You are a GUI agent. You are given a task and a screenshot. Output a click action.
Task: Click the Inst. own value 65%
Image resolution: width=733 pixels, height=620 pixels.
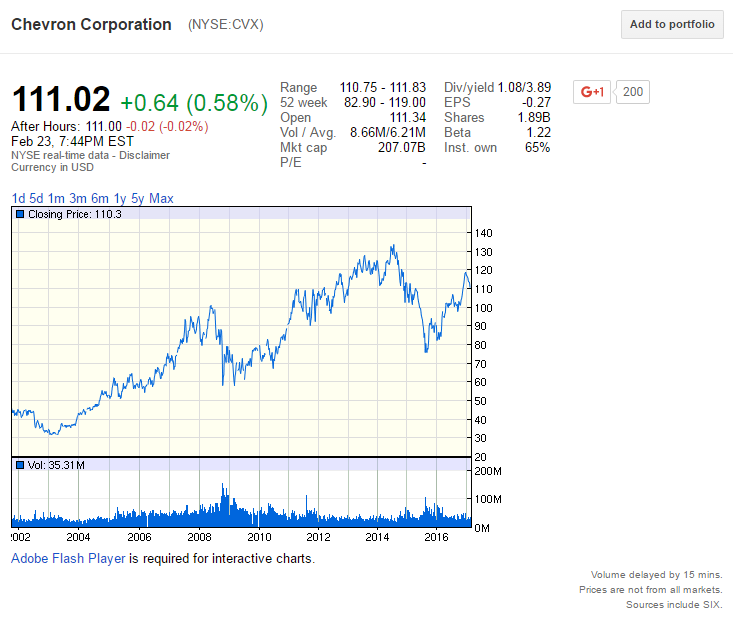[538, 147]
